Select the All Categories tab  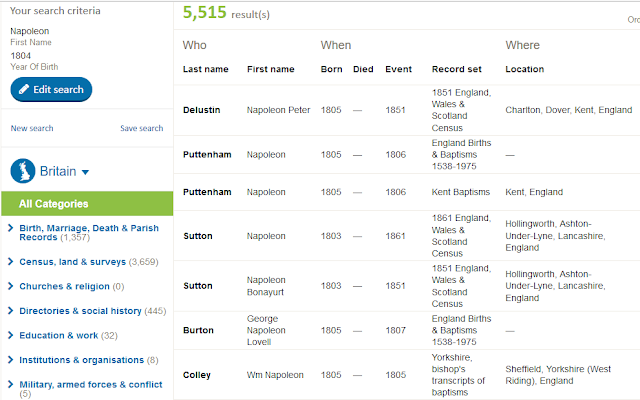click(x=87, y=204)
